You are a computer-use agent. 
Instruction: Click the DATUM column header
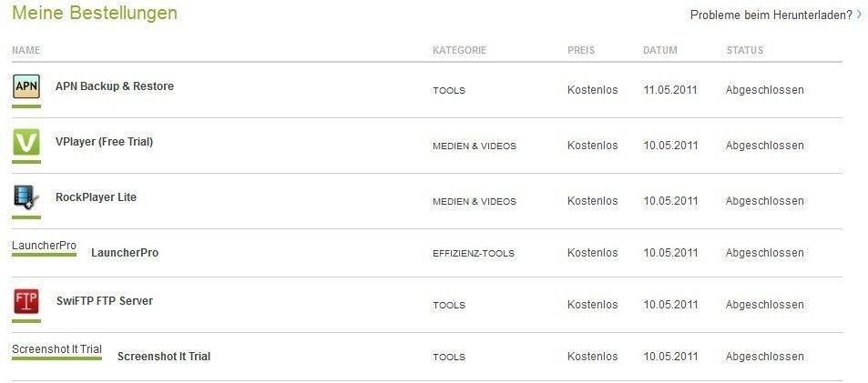(x=659, y=50)
